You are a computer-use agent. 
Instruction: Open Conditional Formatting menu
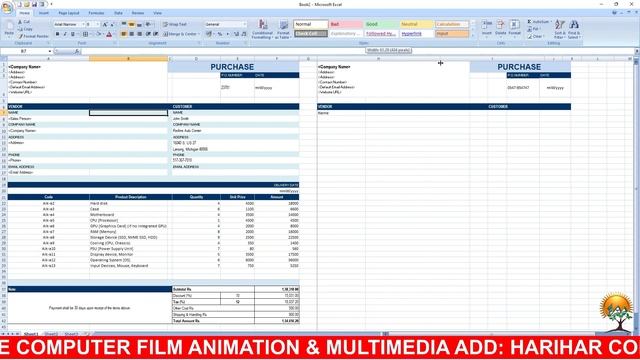tap(262, 29)
